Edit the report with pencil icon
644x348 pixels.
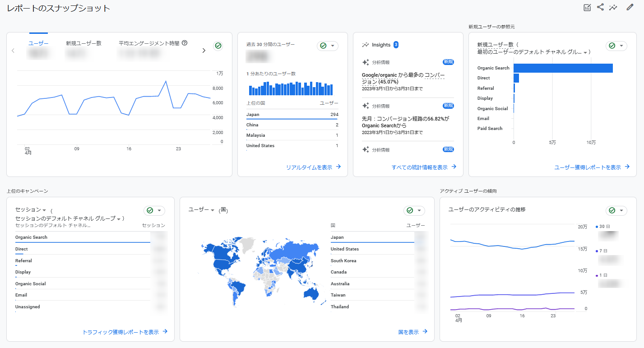point(630,7)
